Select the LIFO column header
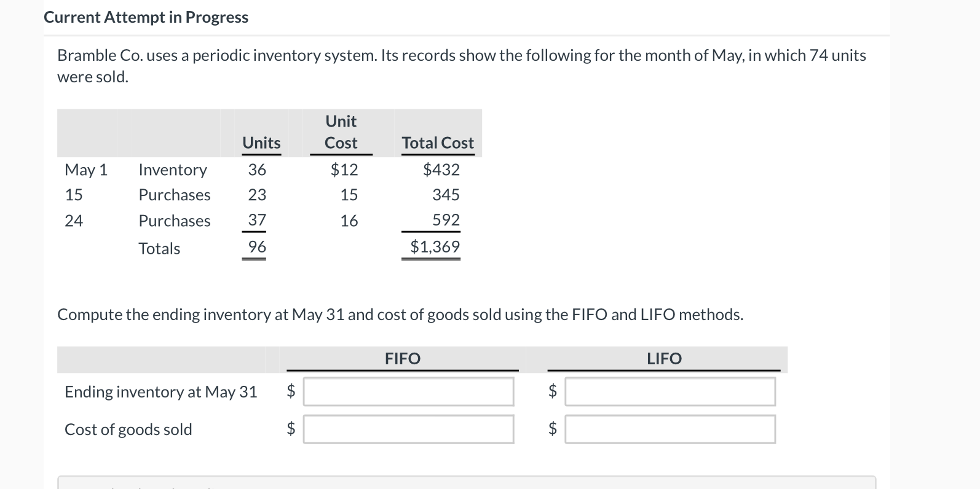This screenshot has width=980, height=489. pyautogui.click(x=663, y=359)
